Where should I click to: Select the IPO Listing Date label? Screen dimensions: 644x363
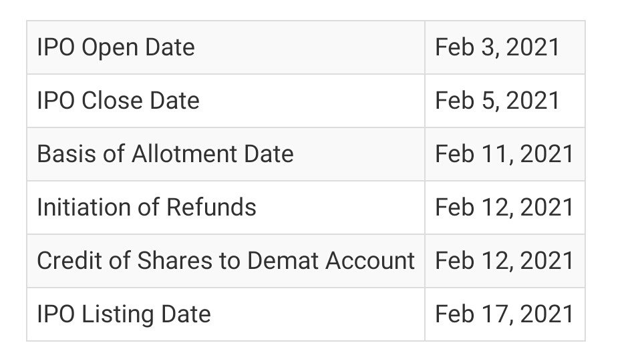point(124,314)
